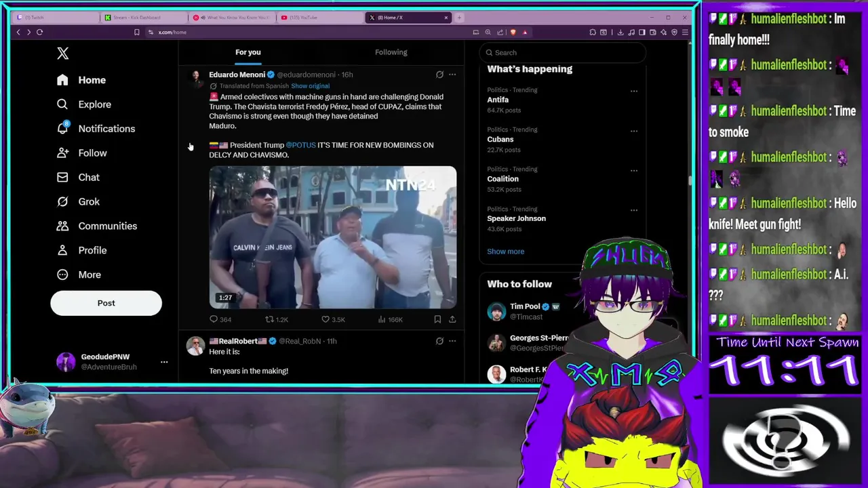Reload the current page
This screenshot has width=868, height=488.
39,32
